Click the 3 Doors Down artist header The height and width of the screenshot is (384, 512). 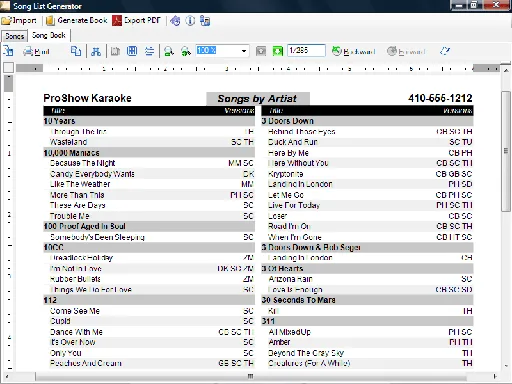pos(367,121)
